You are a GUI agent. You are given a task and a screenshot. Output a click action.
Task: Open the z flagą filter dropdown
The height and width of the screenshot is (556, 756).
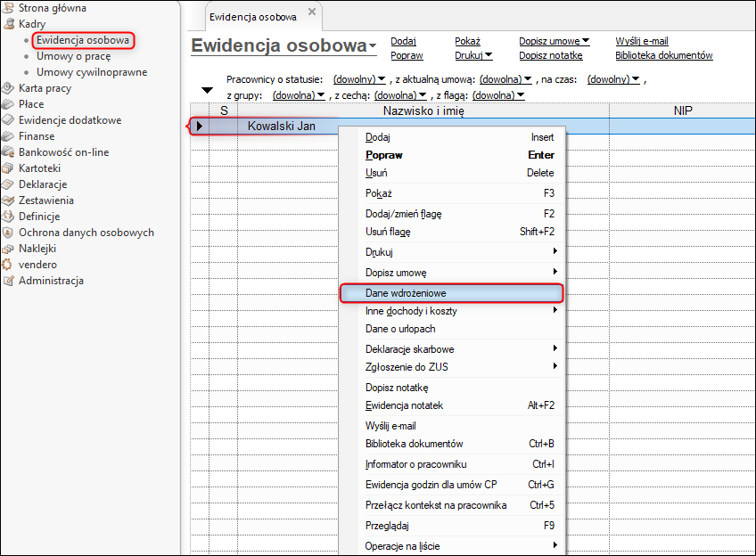(498, 95)
